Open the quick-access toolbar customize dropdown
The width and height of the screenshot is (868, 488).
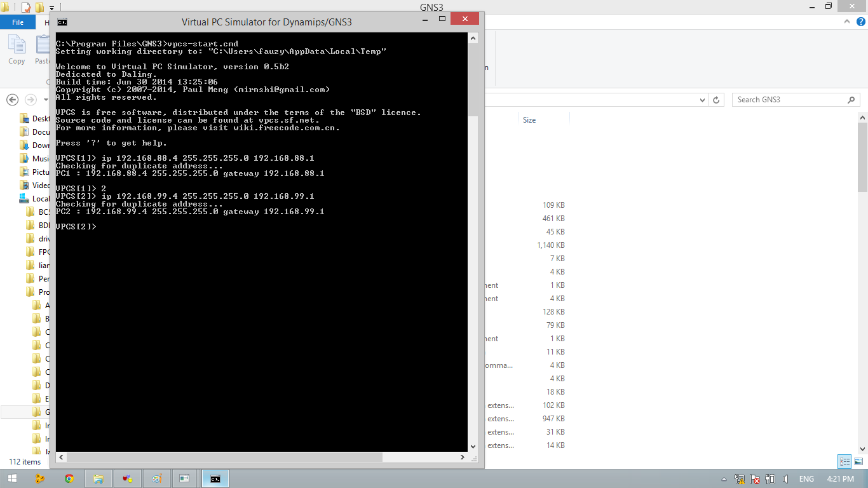point(51,8)
